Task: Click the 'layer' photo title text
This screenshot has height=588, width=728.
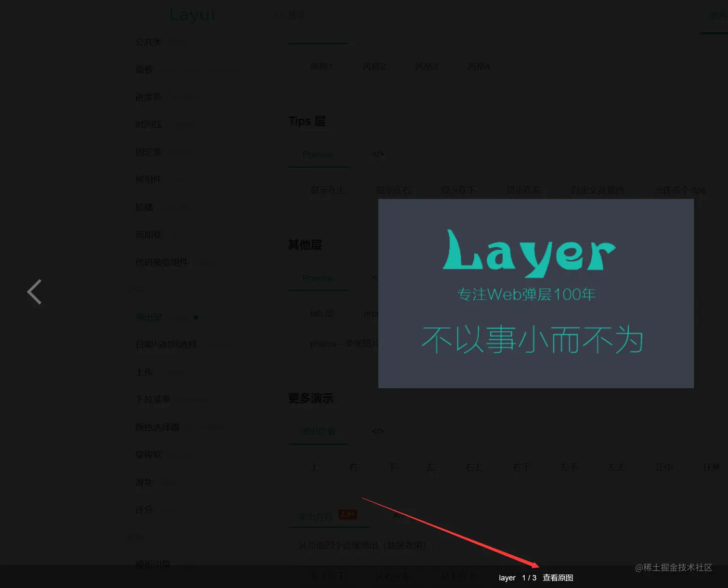Action: 507,578
